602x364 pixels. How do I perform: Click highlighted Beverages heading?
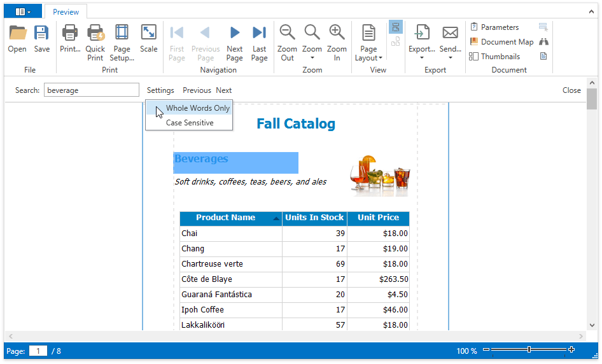pos(235,163)
